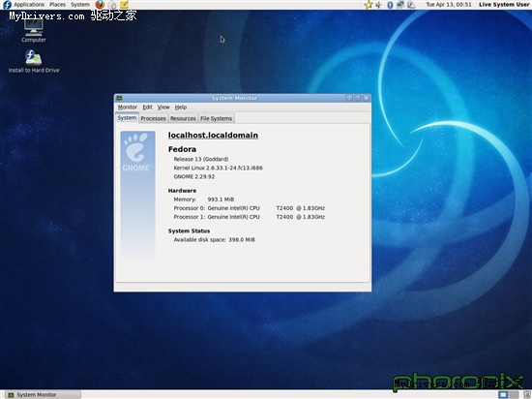Open the Live System User menu
The image size is (532, 399).
coord(504,5)
